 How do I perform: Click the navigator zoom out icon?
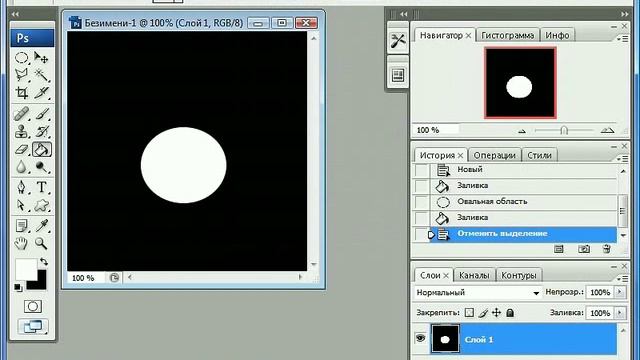click(x=522, y=131)
